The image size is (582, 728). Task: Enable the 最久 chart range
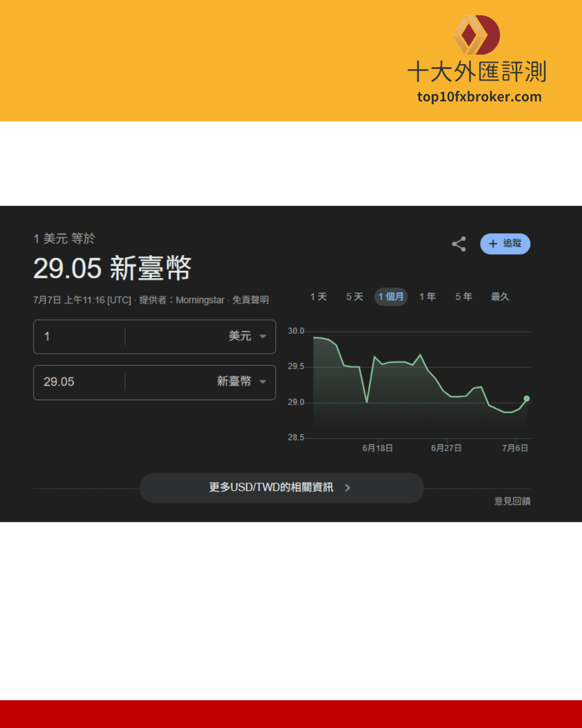click(x=500, y=297)
